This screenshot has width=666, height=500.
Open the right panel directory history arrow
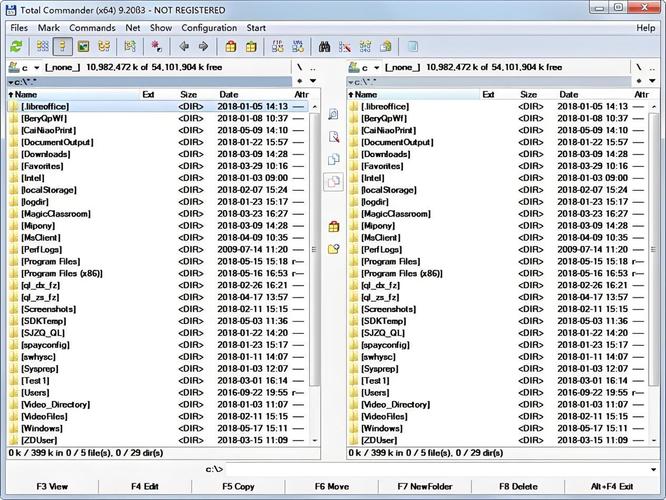pos(652,81)
